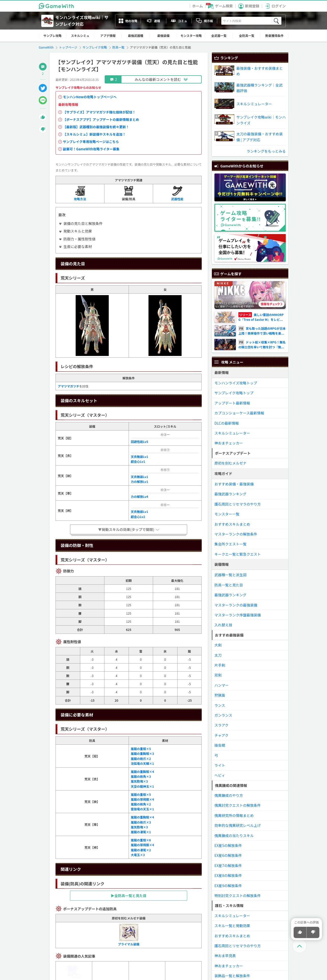Open the ゲーム攻略ライター募集 banner

[250, 218]
